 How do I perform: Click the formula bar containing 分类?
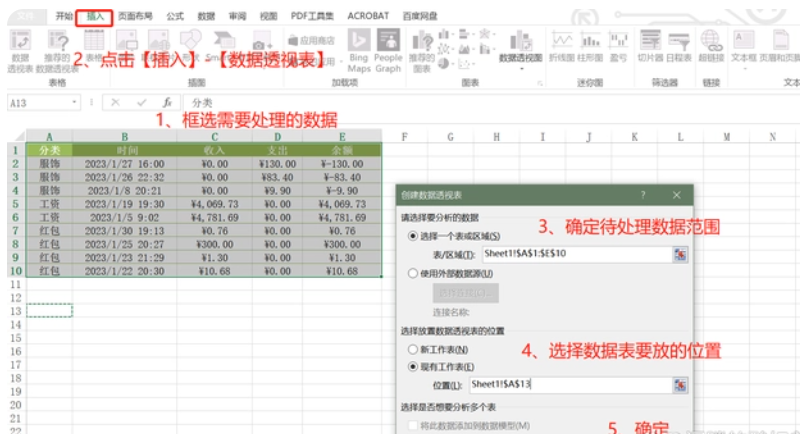pos(491,103)
